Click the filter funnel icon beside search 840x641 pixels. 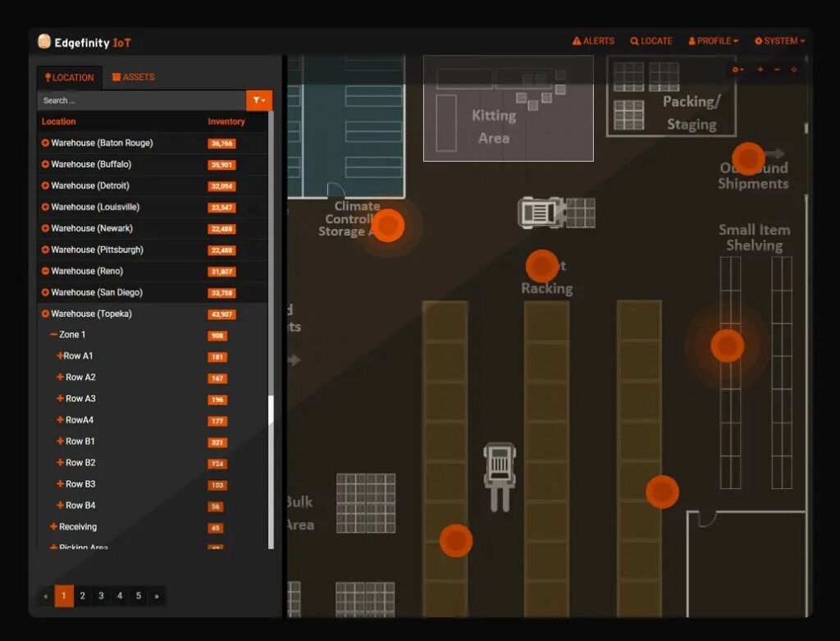(x=259, y=100)
